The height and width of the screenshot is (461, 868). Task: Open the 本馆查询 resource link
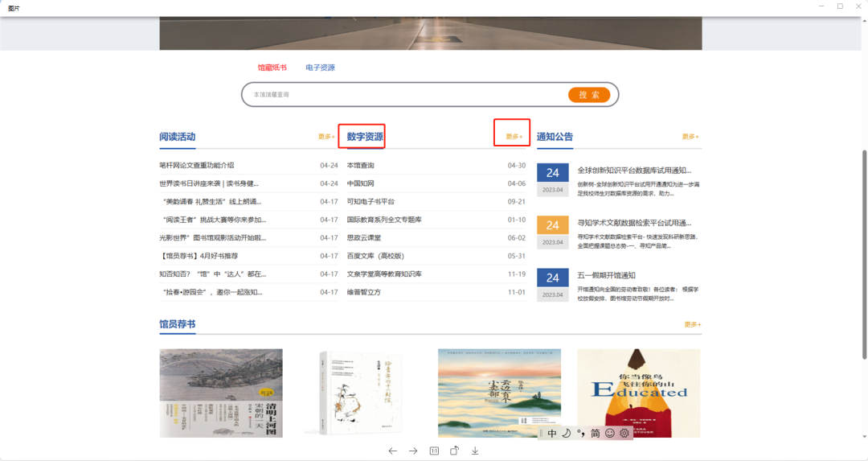[360, 165]
